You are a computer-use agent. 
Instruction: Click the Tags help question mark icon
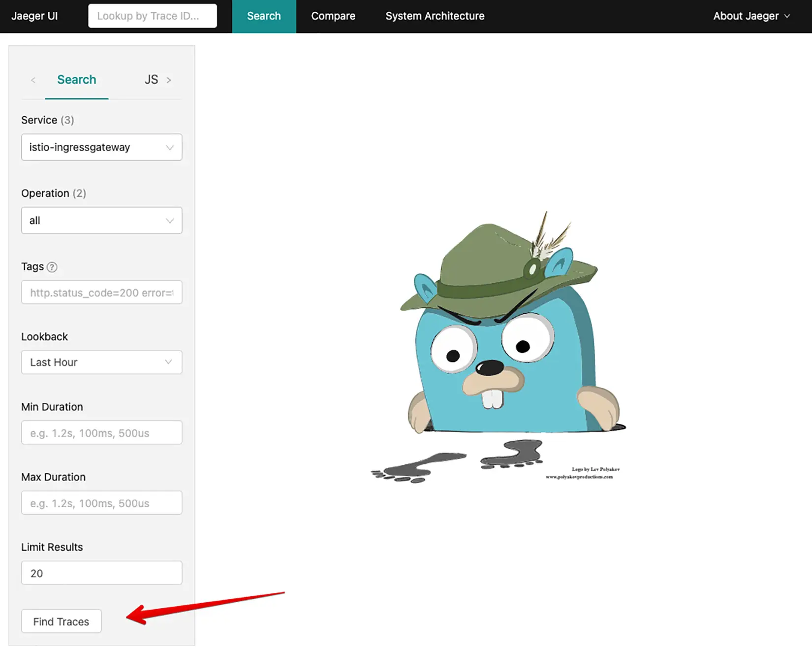52,267
